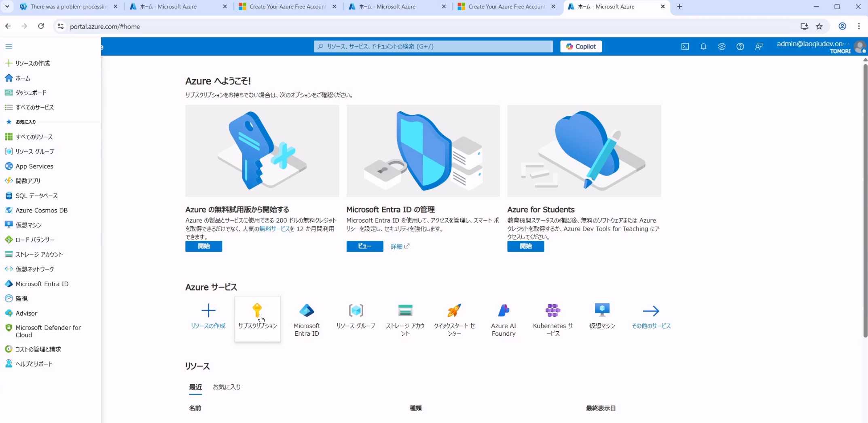
Task: Open Chrome's three-dot menu
Action: click(x=859, y=26)
